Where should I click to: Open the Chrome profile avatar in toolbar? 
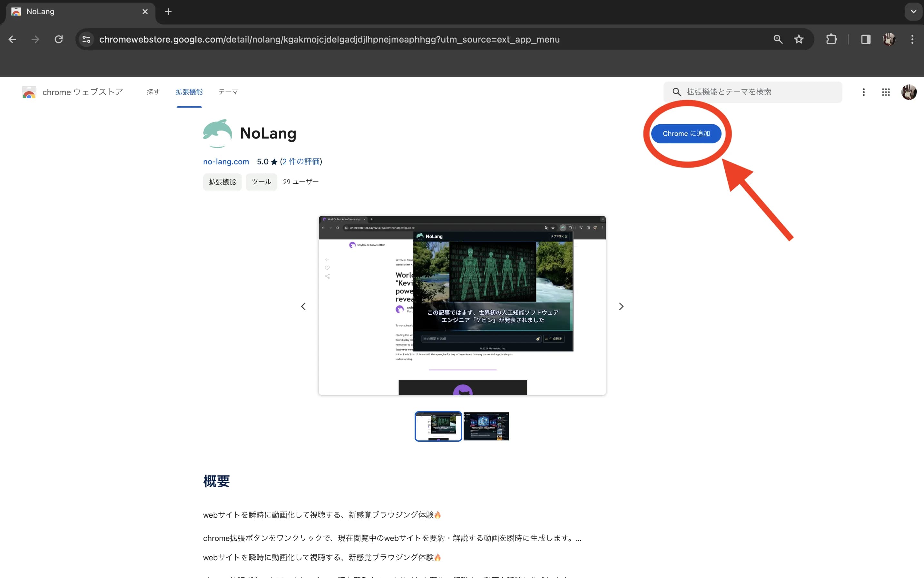click(x=889, y=39)
